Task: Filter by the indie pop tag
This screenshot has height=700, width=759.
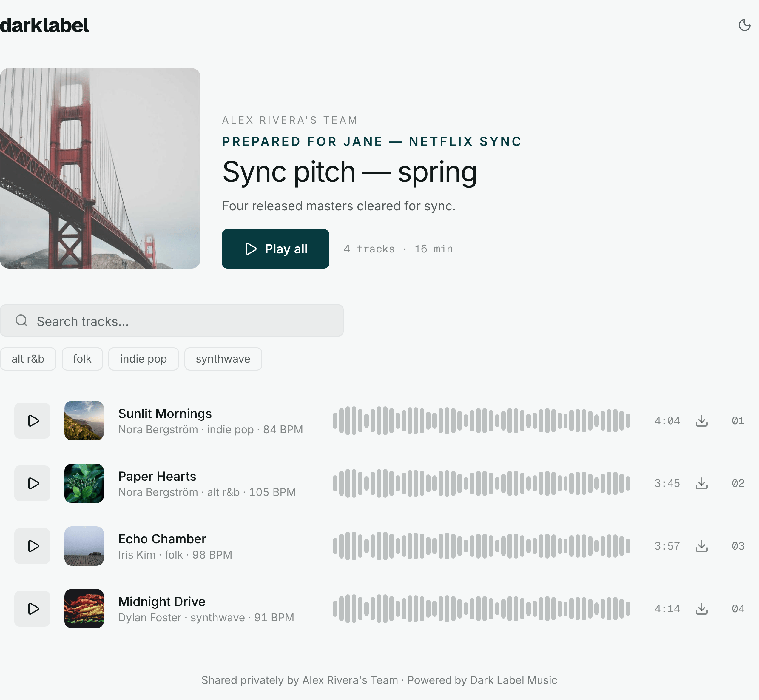Action: 144,359
